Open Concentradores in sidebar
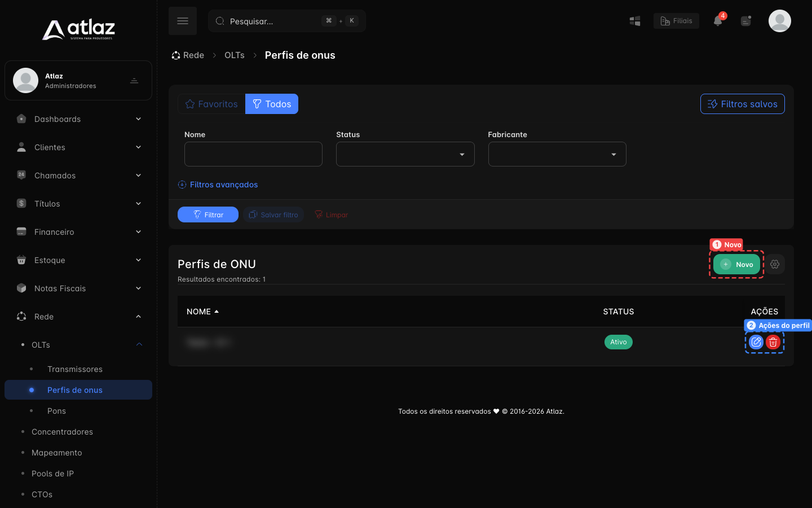Screen dimensions: 812x508 point(62,432)
